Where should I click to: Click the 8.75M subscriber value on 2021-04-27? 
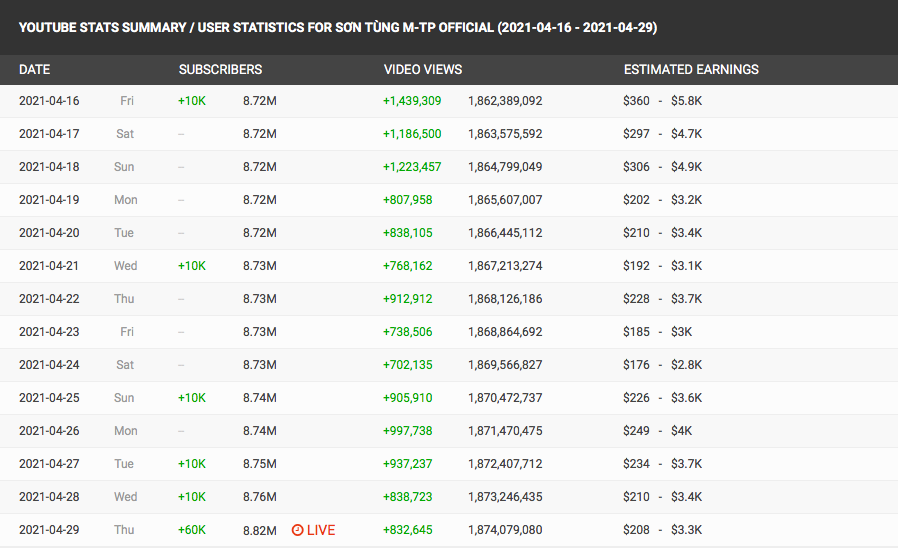pos(260,464)
